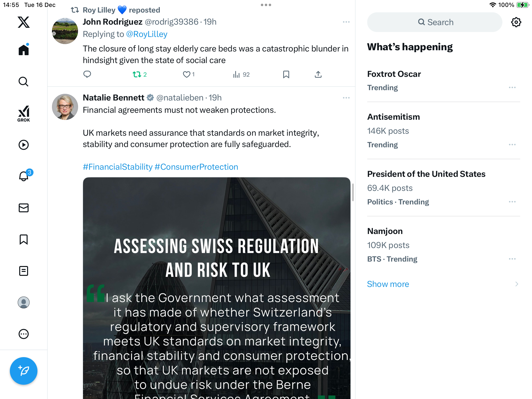Open direct messages envelope
The width and height of the screenshot is (532, 399).
point(24,208)
